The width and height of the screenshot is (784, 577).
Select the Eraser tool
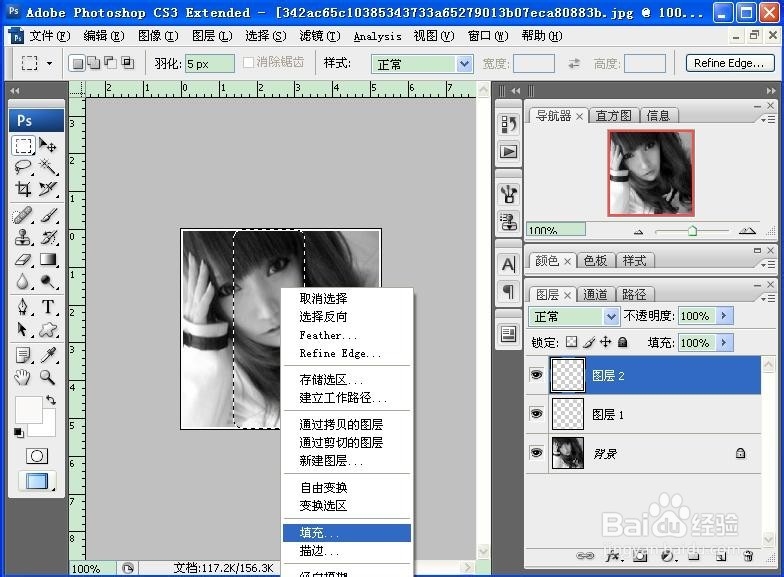23,260
